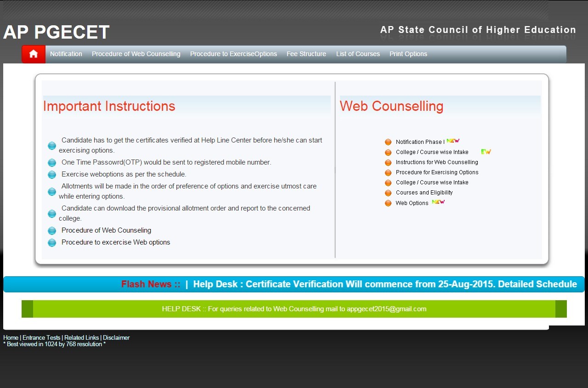Click the Procedure to excercise Web options link
Screen dimensions: 588x388
116,242
